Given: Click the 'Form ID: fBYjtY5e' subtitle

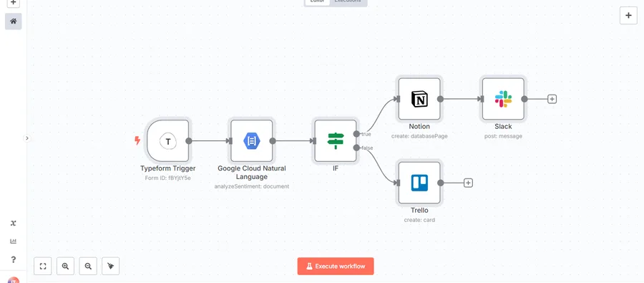Looking at the screenshot, I should [x=168, y=178].
